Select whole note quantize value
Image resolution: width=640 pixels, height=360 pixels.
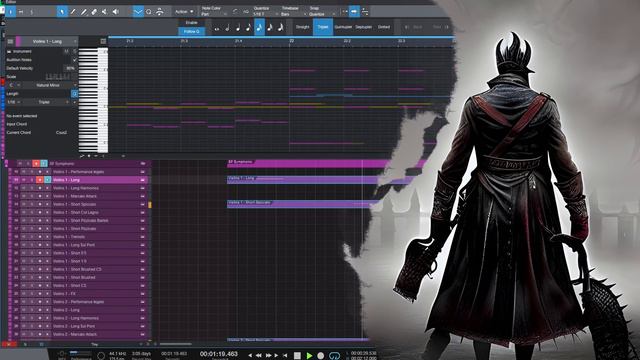click(x=217, y=28)
